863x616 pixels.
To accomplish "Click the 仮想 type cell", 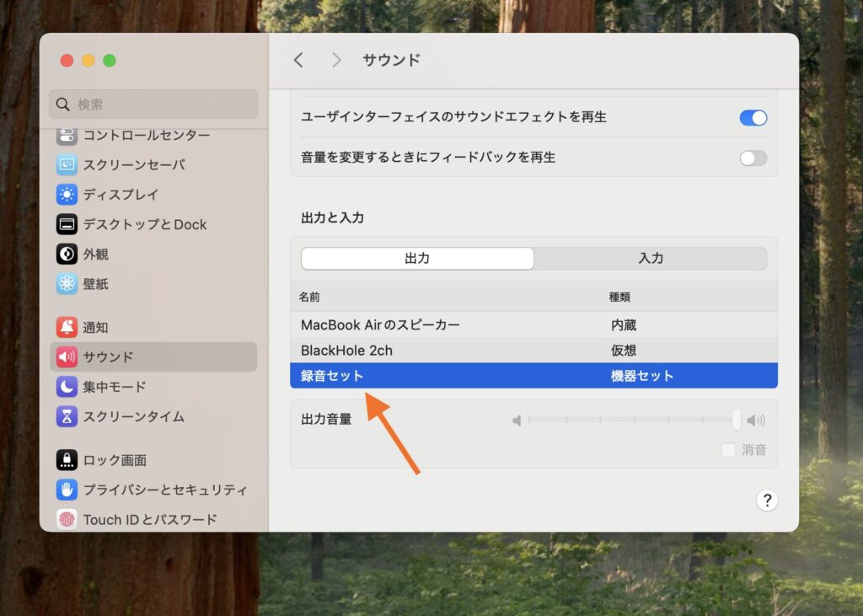I will click(624, 350).
